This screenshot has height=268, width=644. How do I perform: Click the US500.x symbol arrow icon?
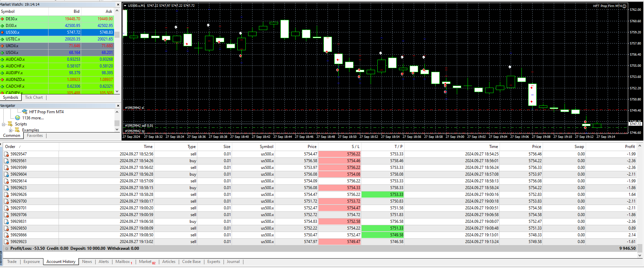[2, 32]
